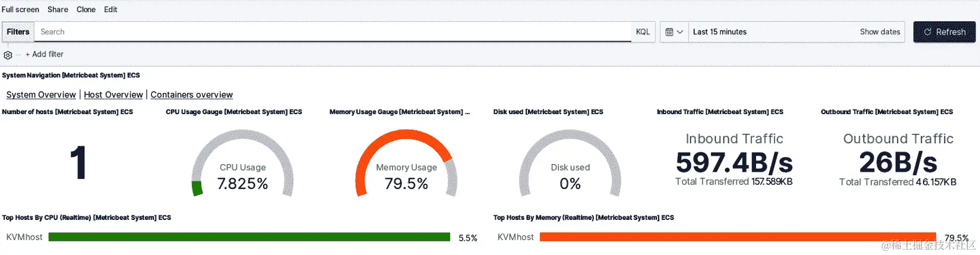Click KVMhost green CPU bar
This screenshot has width=980, height=255.
coord(249,237)
